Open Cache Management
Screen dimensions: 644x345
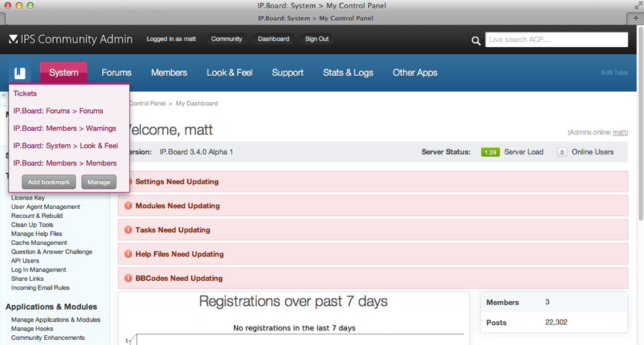tap(39, 243)
